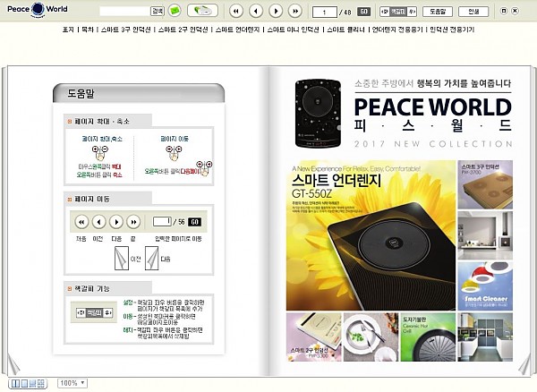Click the 책갈피 control image in help panel
This screenshot has height=392, width=537.
[x=94, y=312]
